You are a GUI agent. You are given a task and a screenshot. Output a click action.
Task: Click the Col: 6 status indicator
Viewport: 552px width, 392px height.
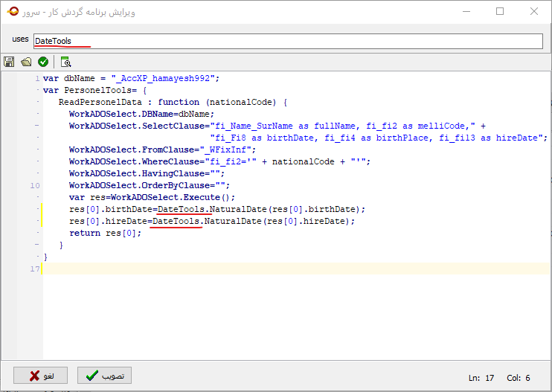click(x=519, y=378)
